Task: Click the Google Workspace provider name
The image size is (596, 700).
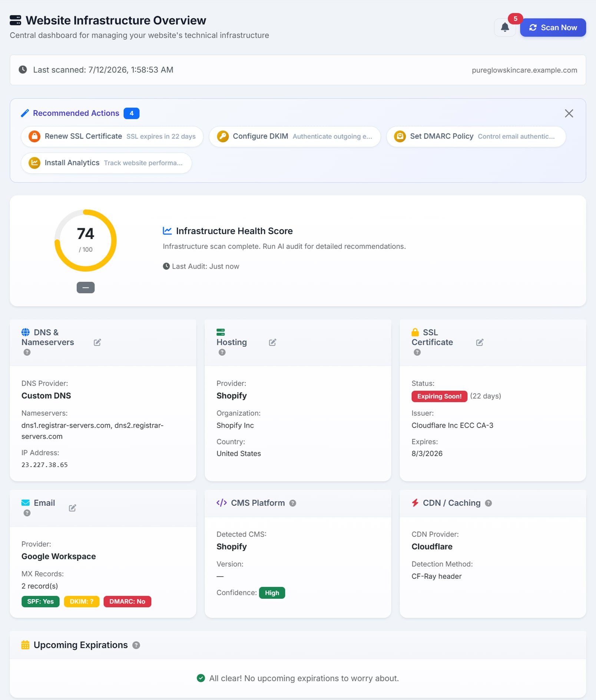Action: tap(59, 557)
